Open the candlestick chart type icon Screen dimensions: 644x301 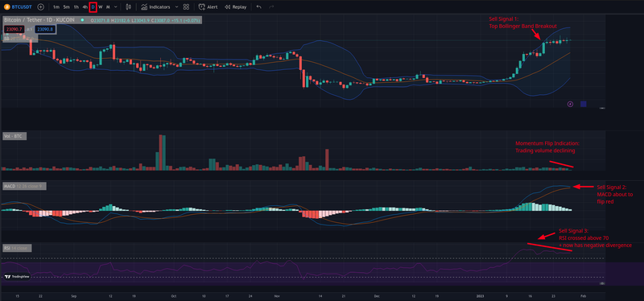[129, 7]
